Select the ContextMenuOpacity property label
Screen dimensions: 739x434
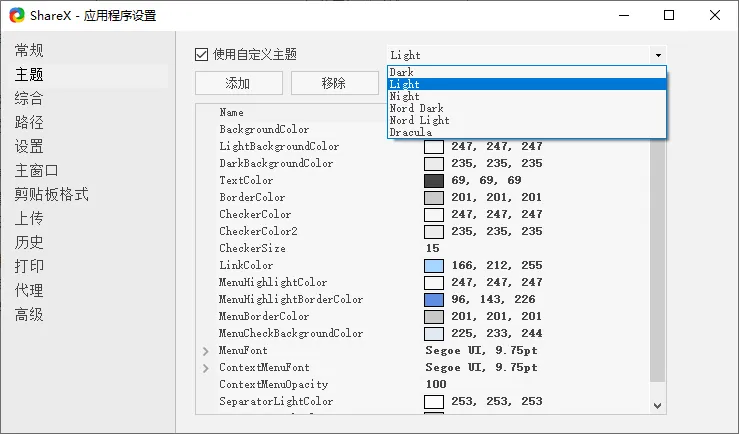click(x=273, y=384)
